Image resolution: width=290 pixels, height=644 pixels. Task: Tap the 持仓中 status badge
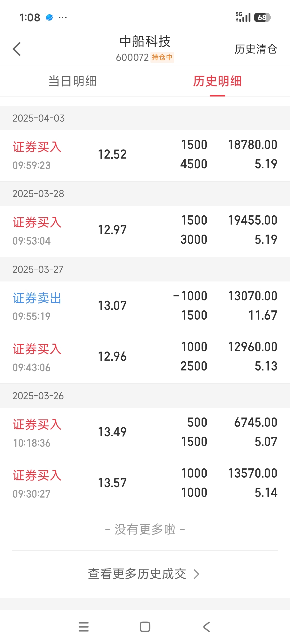[x=162, y=57]
